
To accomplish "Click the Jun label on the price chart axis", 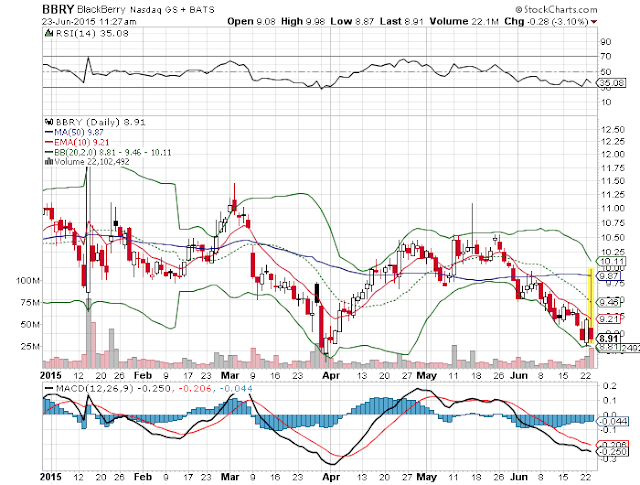I will (x=519, y=375).
